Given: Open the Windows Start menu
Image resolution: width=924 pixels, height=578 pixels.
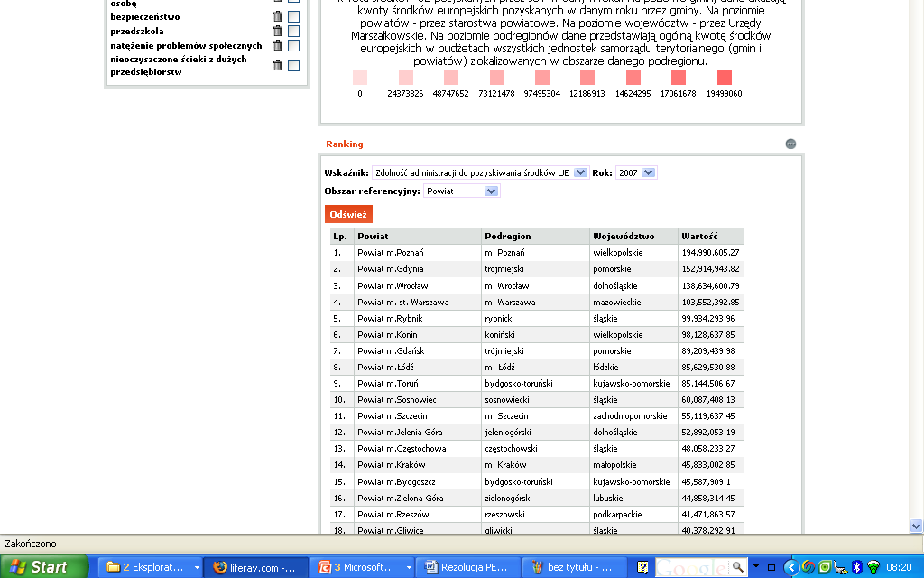Looking at the screenshot, I should [x=43, y=567].
